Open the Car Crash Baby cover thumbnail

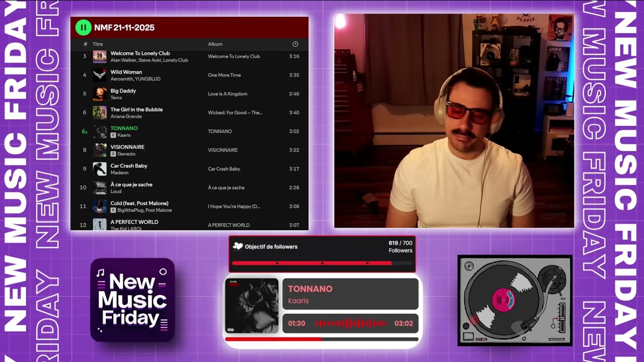pos(100,169)
